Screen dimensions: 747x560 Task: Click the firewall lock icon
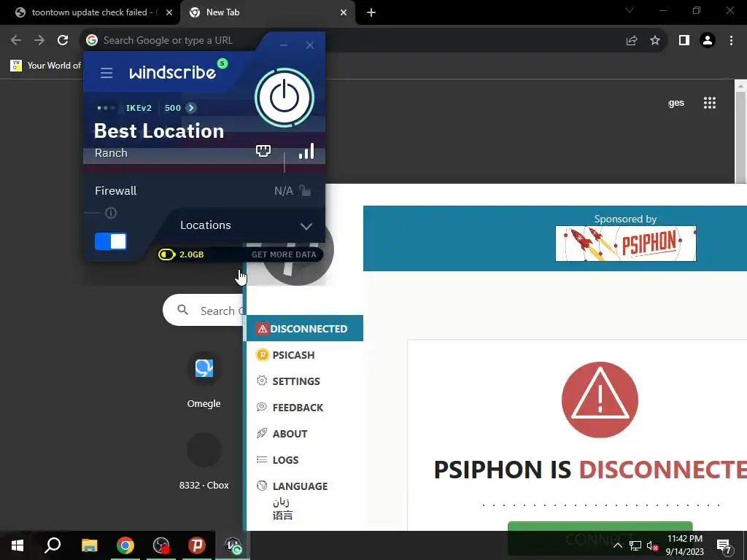tap(305, 190)
